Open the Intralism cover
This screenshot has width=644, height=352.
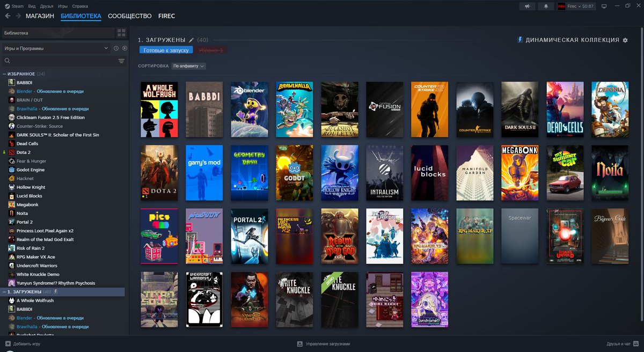click(385, 173)
